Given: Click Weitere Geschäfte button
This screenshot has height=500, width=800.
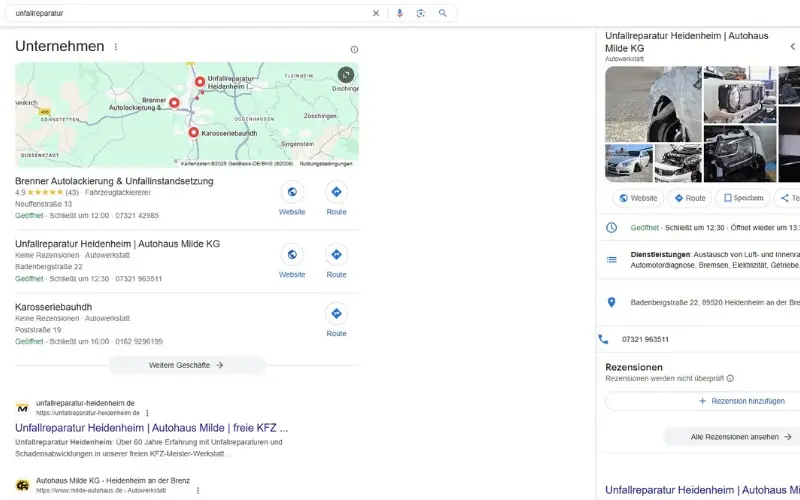Looking at the screenshot, I should 187,365.
